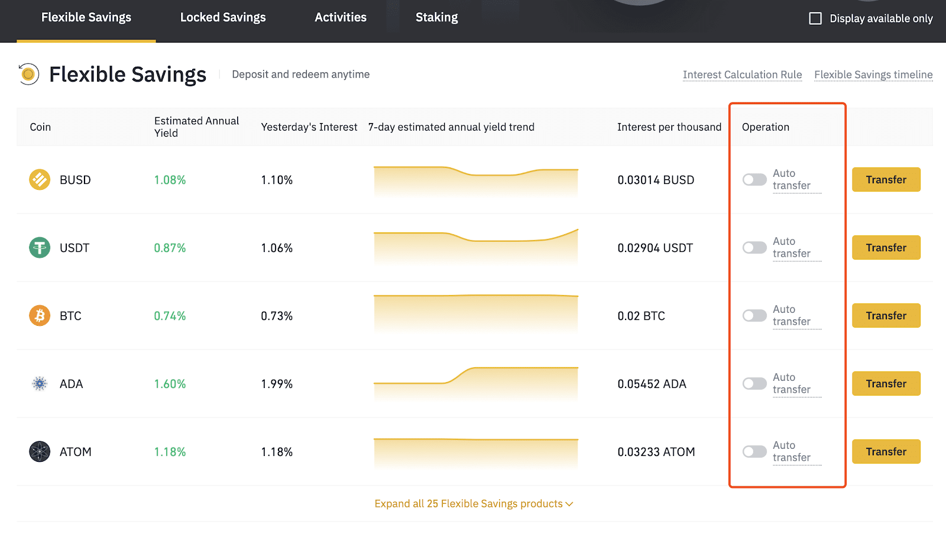Click BTC 7-day yield trend chart

[476, 313]
